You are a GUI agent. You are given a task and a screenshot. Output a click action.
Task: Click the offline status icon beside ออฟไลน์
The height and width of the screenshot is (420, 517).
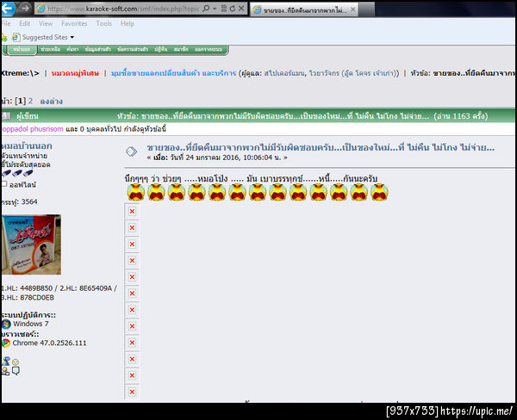(4, 184)
